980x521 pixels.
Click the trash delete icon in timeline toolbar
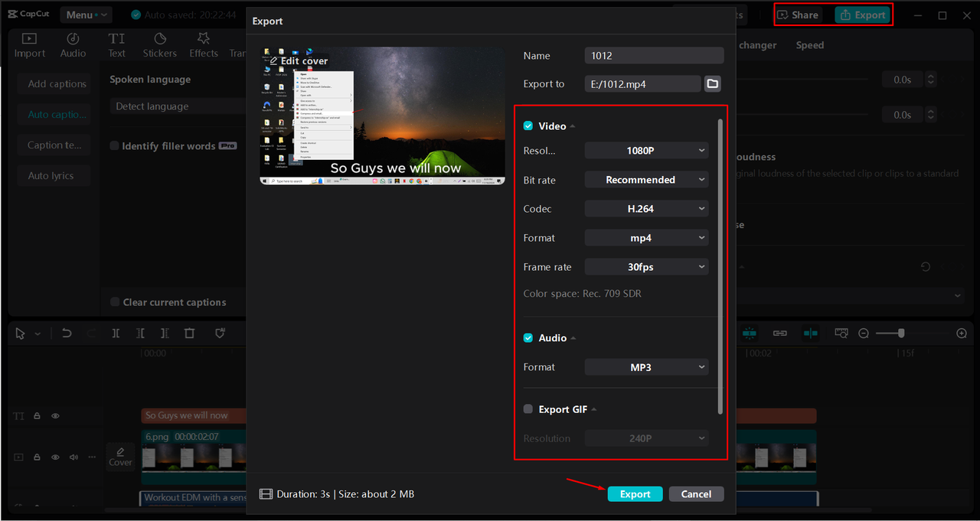click(x=190, y=334)
